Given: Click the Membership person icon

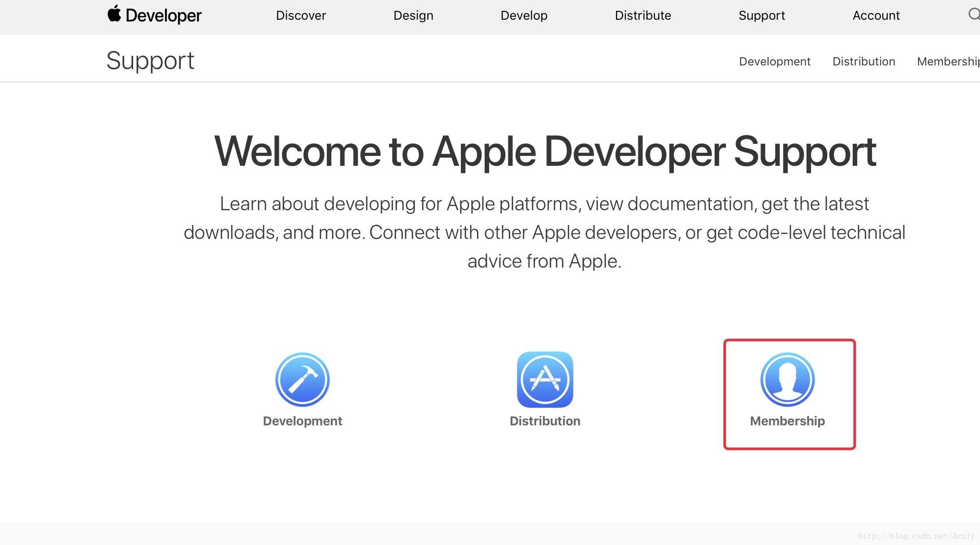Looking at the screenshot, I should pos(788,380).
